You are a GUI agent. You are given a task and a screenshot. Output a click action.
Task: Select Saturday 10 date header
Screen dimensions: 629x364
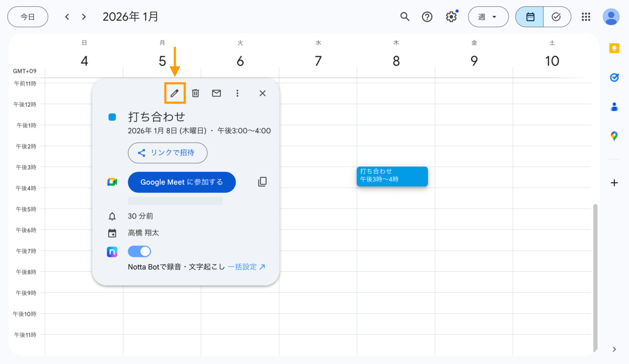pos(552,61)
